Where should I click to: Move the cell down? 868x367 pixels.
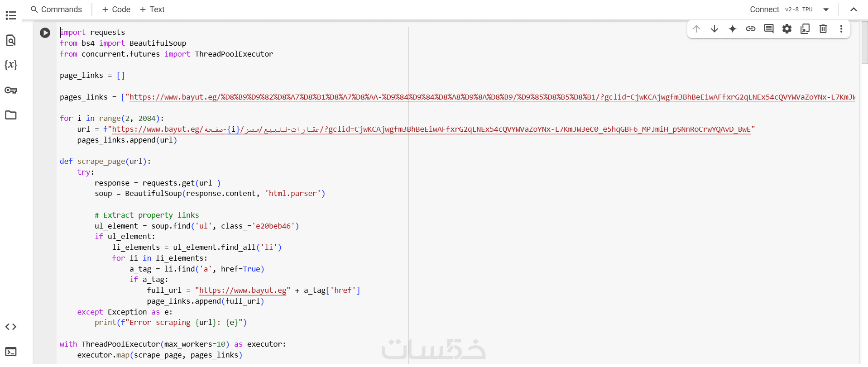tap(715, 29)
